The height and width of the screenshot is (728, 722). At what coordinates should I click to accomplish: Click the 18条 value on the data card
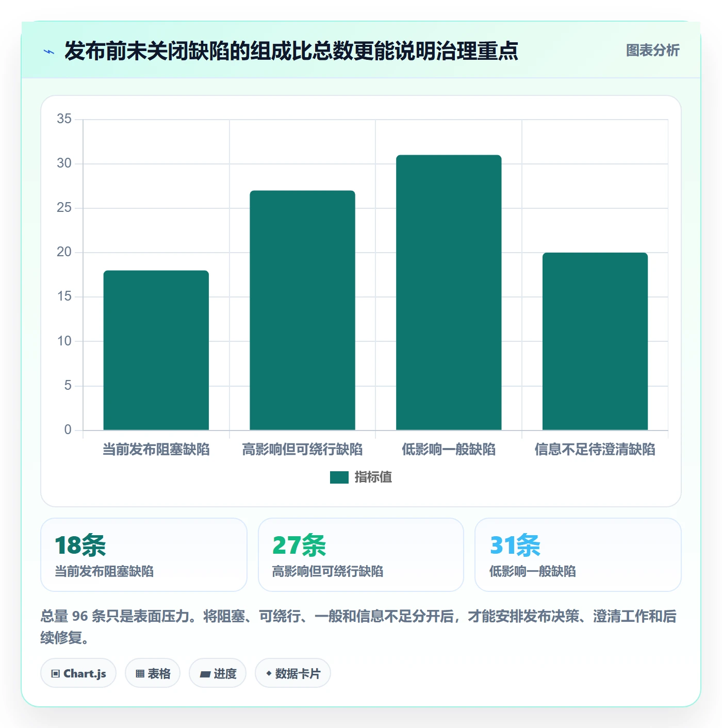pyautogui.click(x=80, y=545)
